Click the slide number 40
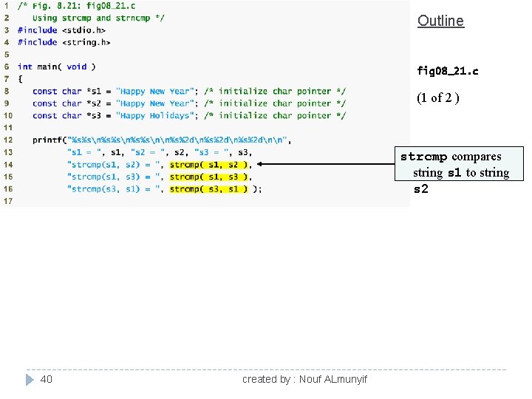 (x=46, y=379)
